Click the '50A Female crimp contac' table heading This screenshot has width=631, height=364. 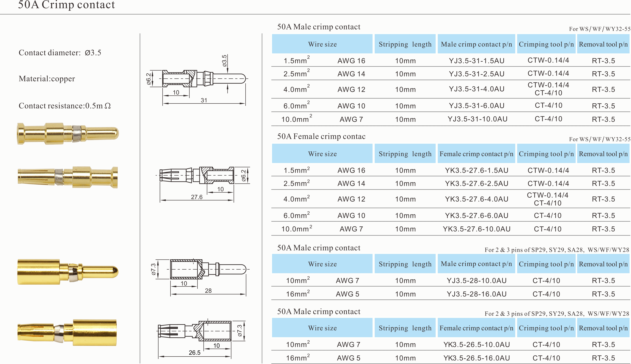pyautogui.click(x=321, y=136)
